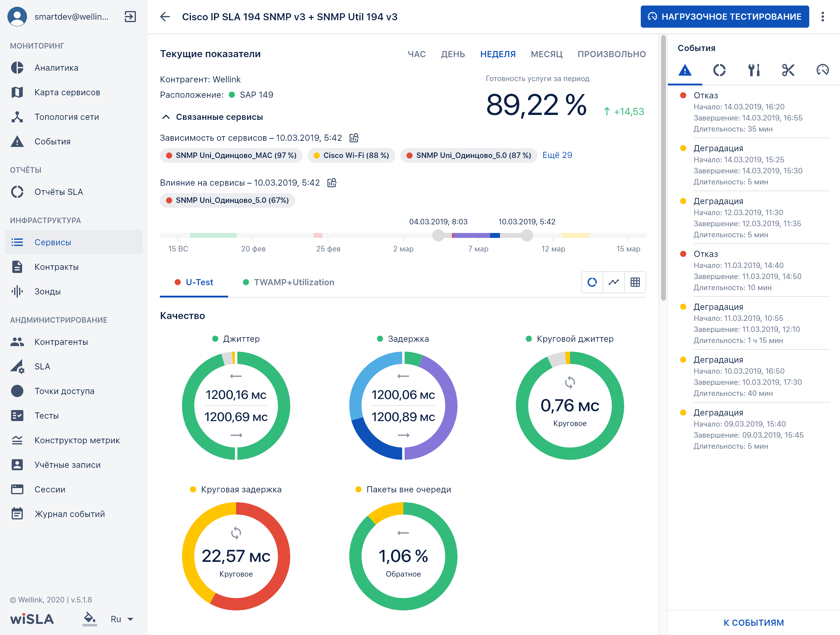Open the wrench maintenance events tab
This screenshot has width=840, height=635.
tap(754, 70)
